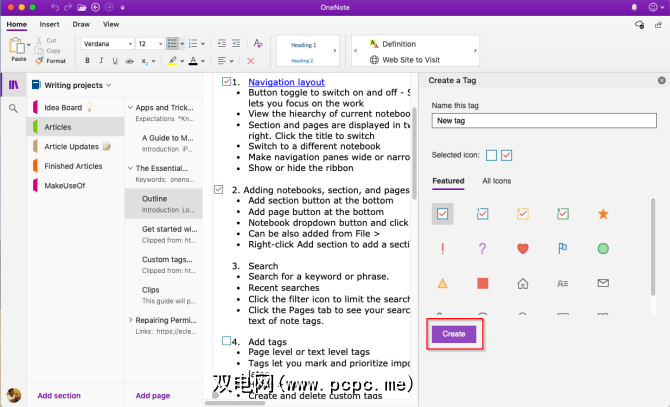Image resolution: width=670 pixels, height=407 pixels.
Task: Toggle checkbox beside Navigation layout
Action: (226, 81)
